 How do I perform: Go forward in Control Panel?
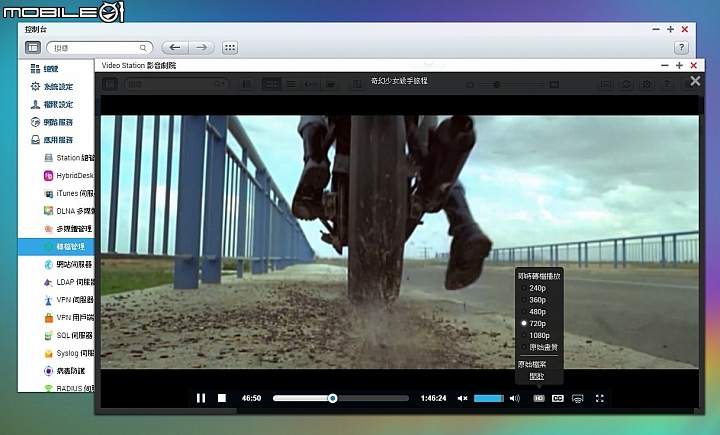pyautogui.click(x=201, y=47)
